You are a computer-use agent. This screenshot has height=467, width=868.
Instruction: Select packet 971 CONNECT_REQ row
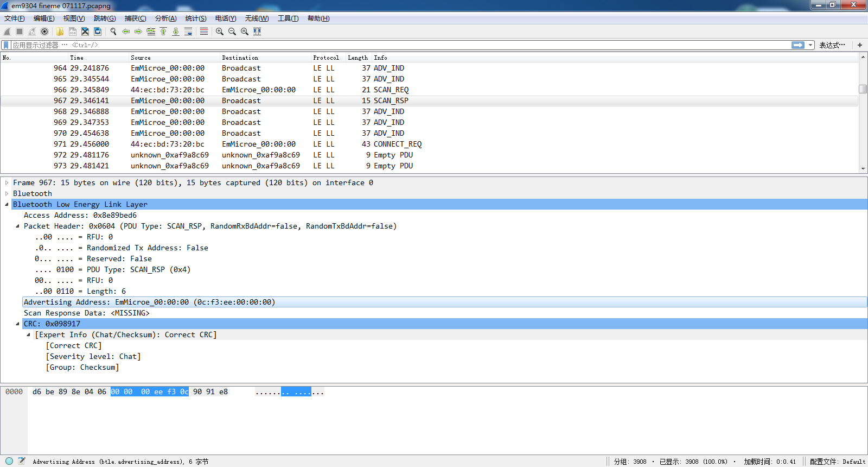tap(429, 144)
